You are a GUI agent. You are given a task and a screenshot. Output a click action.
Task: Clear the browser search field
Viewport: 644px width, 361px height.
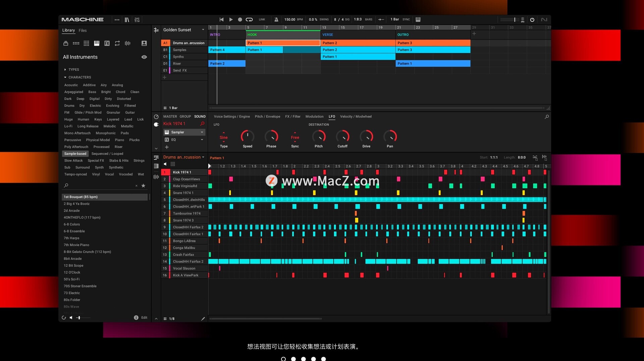[136, 186]
